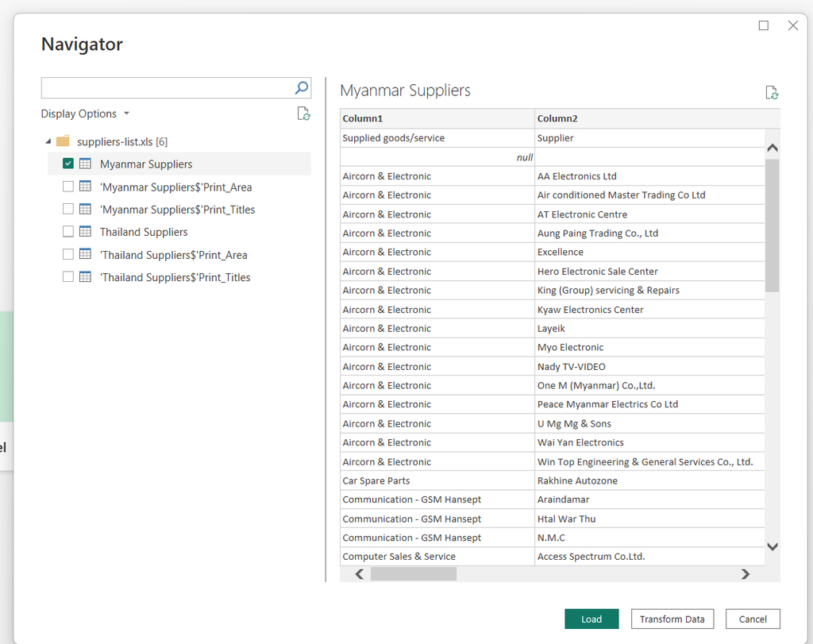
Task: Check the 'Myanmar Suppliers$'Print_Titles checkbox
Action: coord(68,210)
